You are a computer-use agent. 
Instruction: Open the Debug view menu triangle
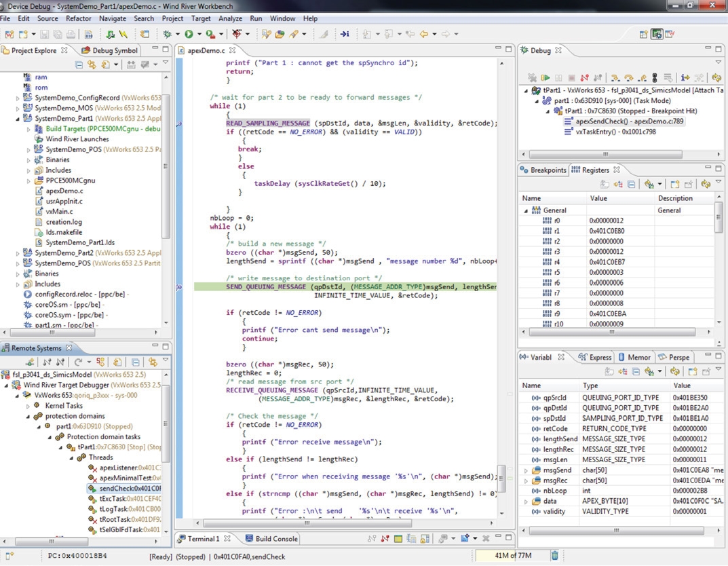coord(719,62)
